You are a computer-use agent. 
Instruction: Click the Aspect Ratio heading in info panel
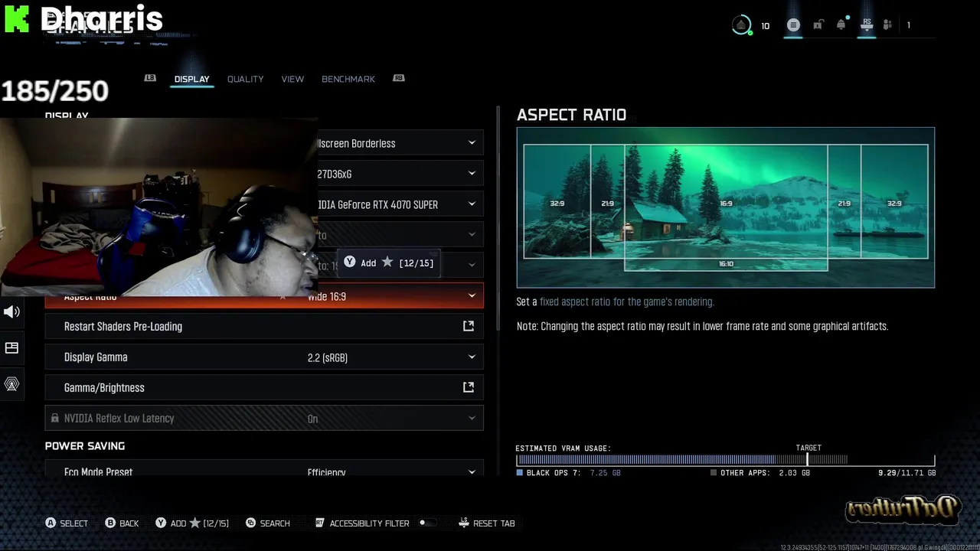click(571, 115)
